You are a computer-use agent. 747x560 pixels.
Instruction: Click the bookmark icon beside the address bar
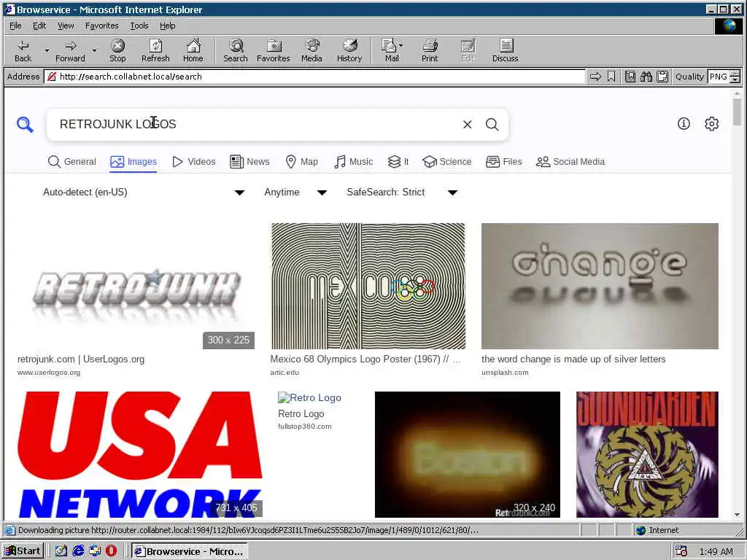[x=611, y=77]
